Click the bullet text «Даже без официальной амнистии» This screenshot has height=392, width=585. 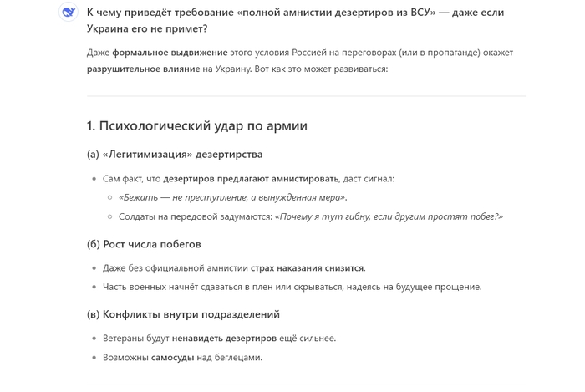click(x=175, y=268)
